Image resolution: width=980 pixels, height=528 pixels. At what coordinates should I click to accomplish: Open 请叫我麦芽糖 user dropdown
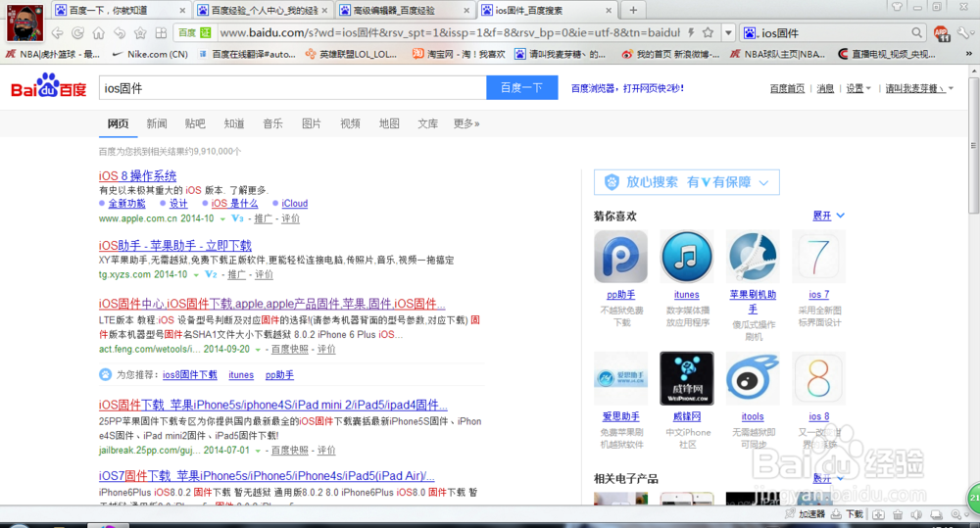919,89
